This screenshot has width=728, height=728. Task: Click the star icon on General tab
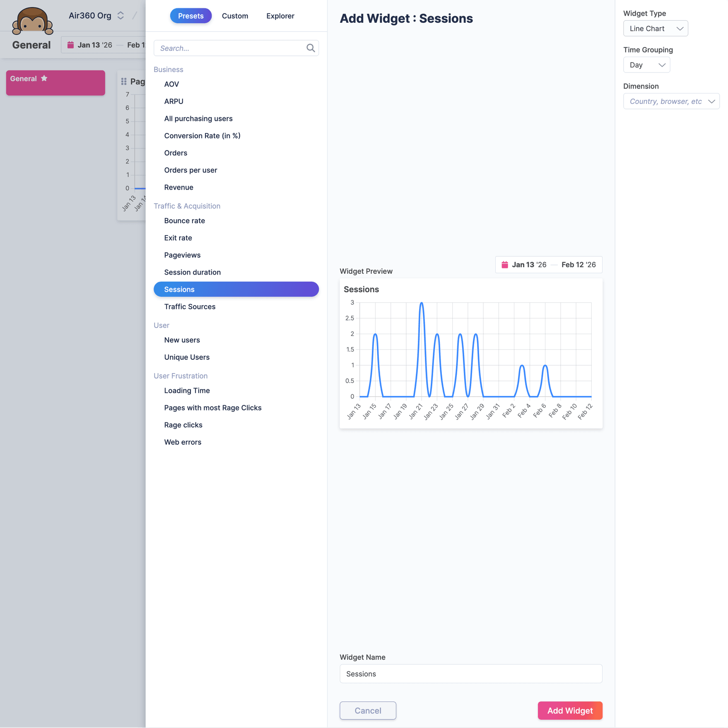click(44, 78)
